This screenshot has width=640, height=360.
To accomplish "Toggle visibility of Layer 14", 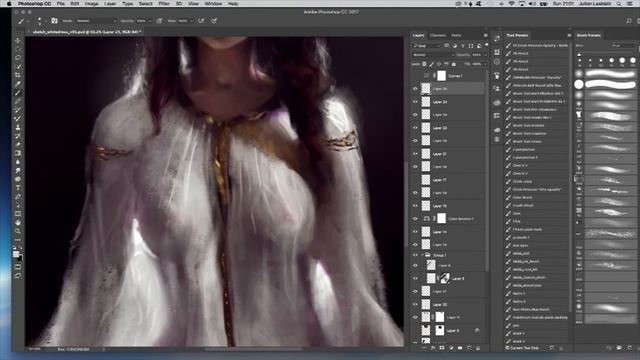I will point(415,232).
